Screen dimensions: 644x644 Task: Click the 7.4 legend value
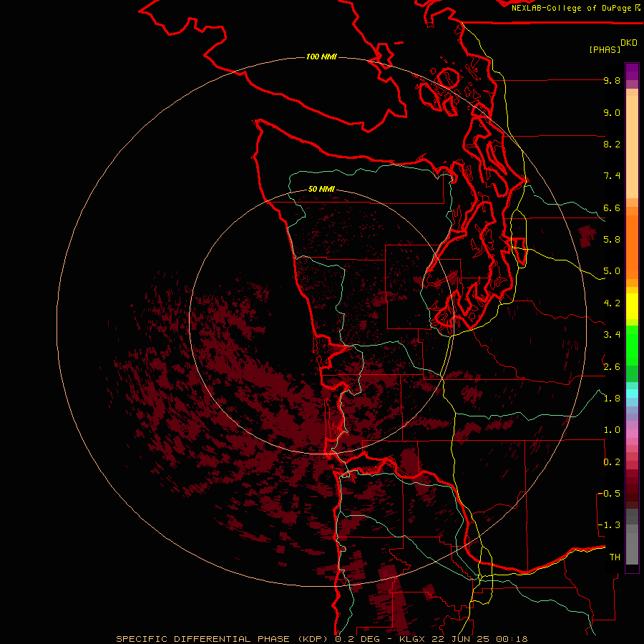[x=612, y=176]
